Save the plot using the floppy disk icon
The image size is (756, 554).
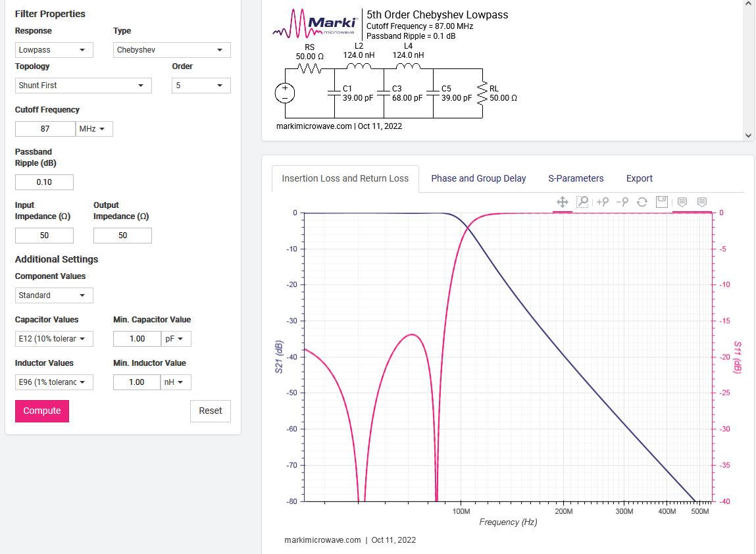pyautogui.click(x=662, y=202)
